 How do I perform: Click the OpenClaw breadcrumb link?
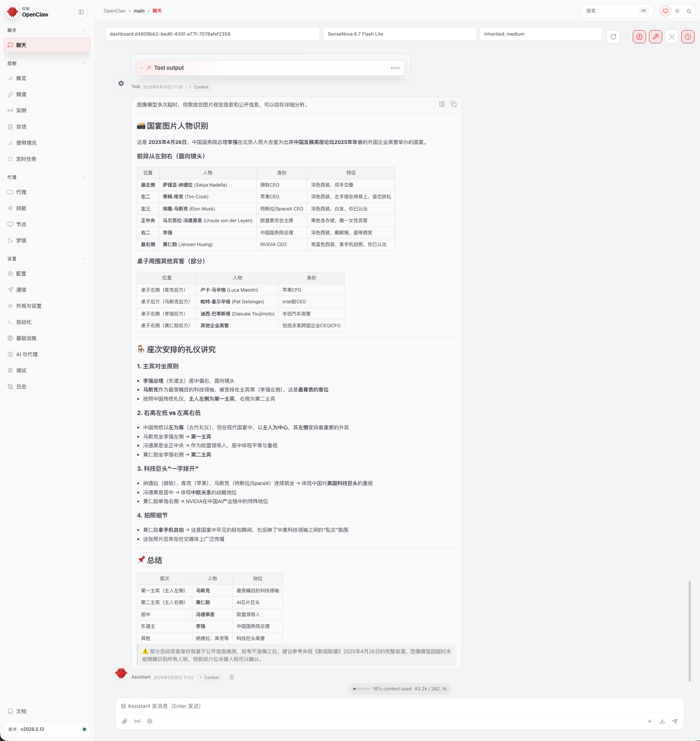[x=115, y=11]
